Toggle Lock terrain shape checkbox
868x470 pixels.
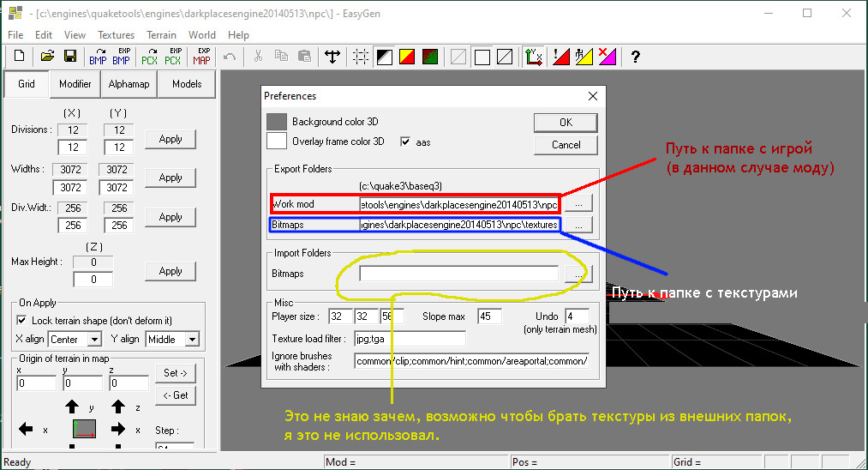21,321
